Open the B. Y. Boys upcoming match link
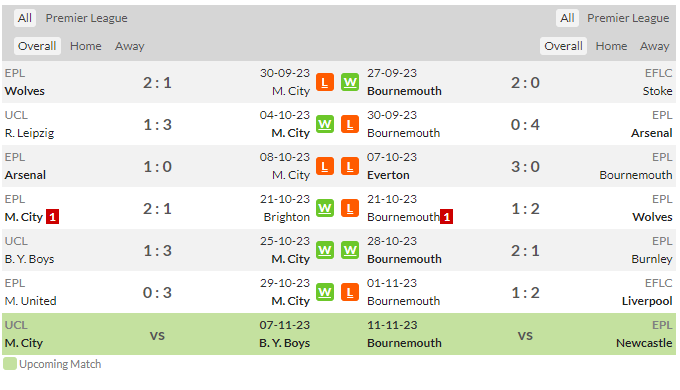This screenshot has width=680, height=390. coord(284,343)
